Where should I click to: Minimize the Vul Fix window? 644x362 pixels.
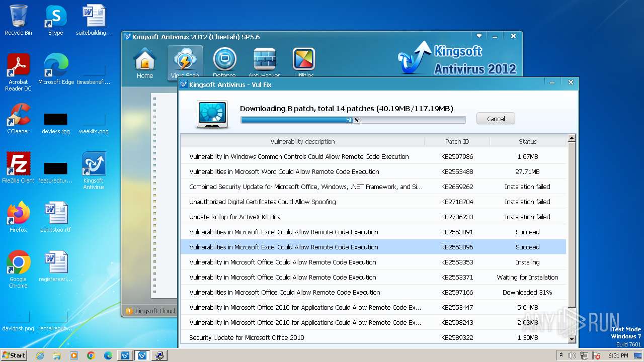(x=552, y=82)
